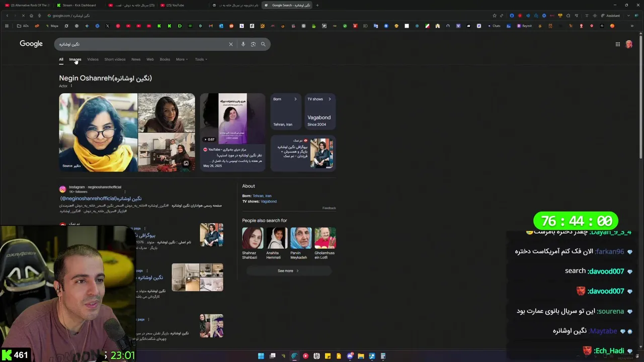Switch to the Web results tab
This screenshot has height=362, width=644.
point(150,59)
